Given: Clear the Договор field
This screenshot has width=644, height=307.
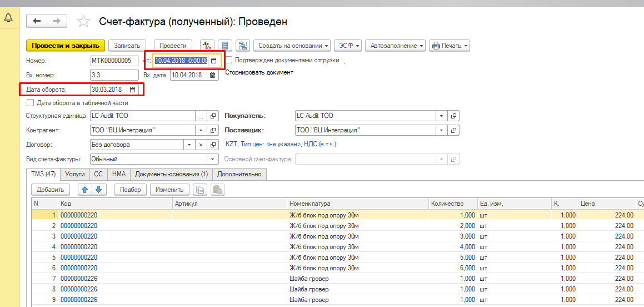Looking at the screenshot, I should [x=201, y=145].
